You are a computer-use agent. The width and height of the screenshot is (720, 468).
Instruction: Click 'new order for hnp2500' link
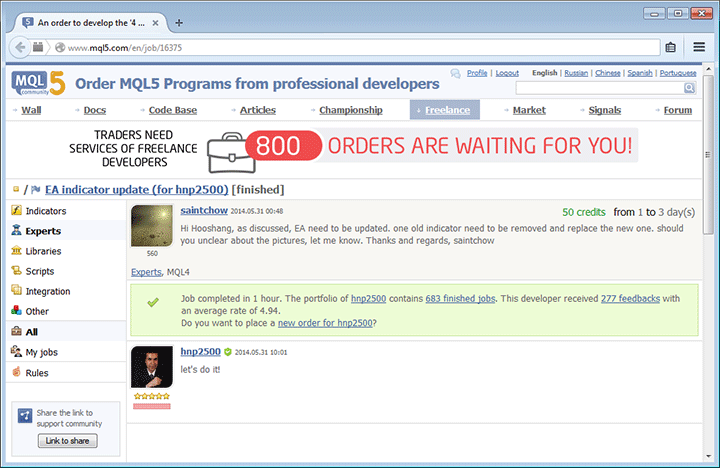[x=325, y=323]
